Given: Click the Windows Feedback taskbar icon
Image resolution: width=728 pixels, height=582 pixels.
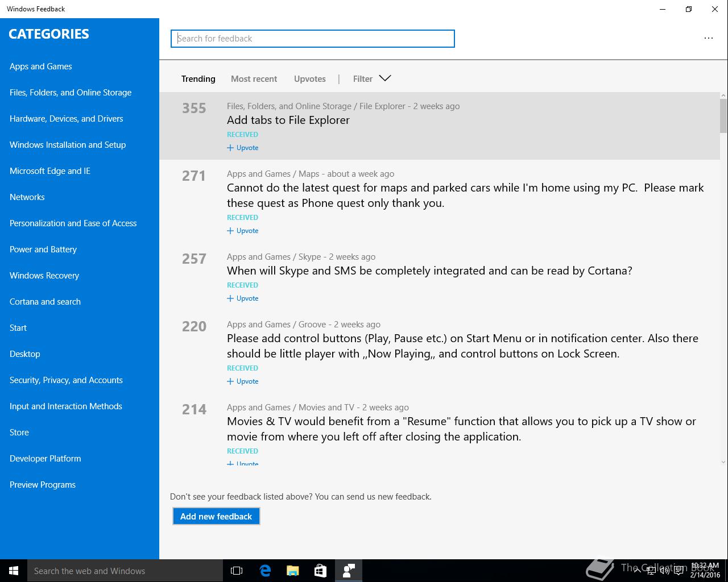Looking at the screenshot, I should [349, 571].
